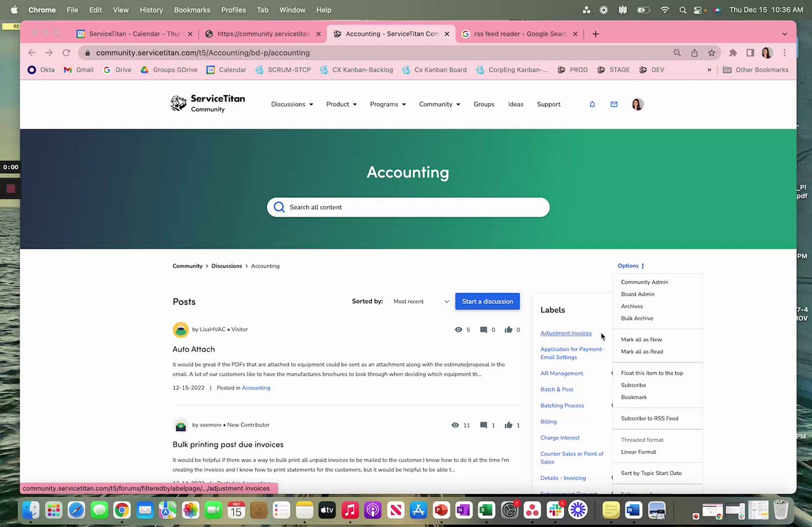Open Bookmarks in the macOS menu bar

[192, 10]
